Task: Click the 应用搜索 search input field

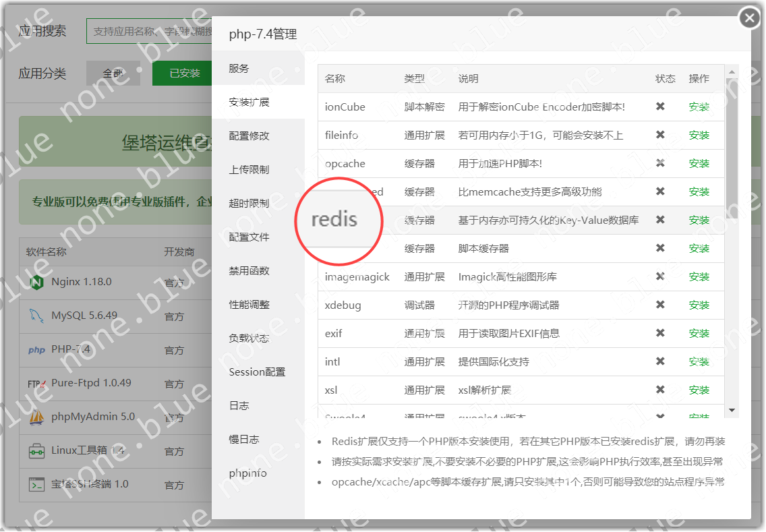Action: [148, 31]
